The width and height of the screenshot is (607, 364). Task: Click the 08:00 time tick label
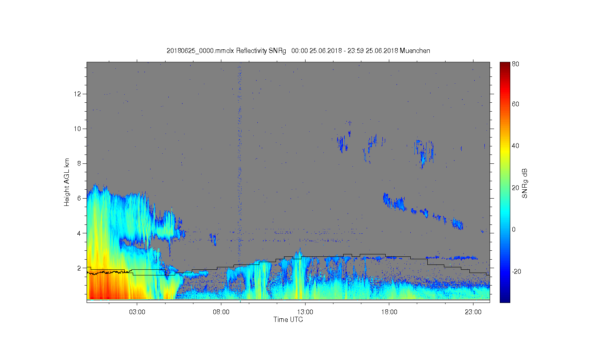tap(221, 312)
